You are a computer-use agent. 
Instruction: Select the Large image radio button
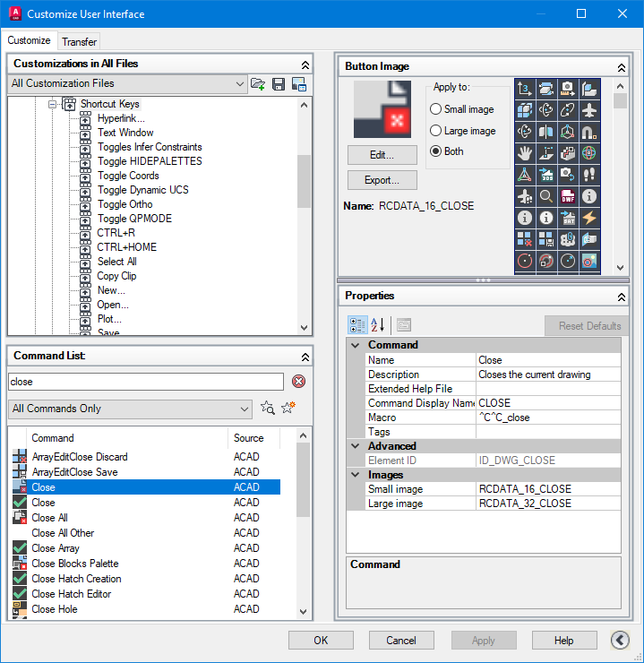(x=435, y=130)
